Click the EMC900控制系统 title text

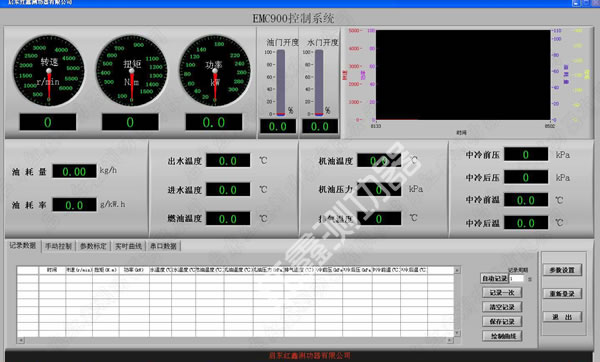[x=293, y=18]
